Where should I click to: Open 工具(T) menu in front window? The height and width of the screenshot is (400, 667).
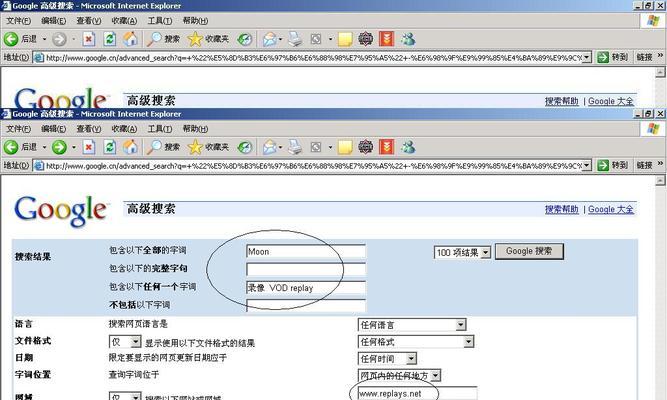(160, 129)
